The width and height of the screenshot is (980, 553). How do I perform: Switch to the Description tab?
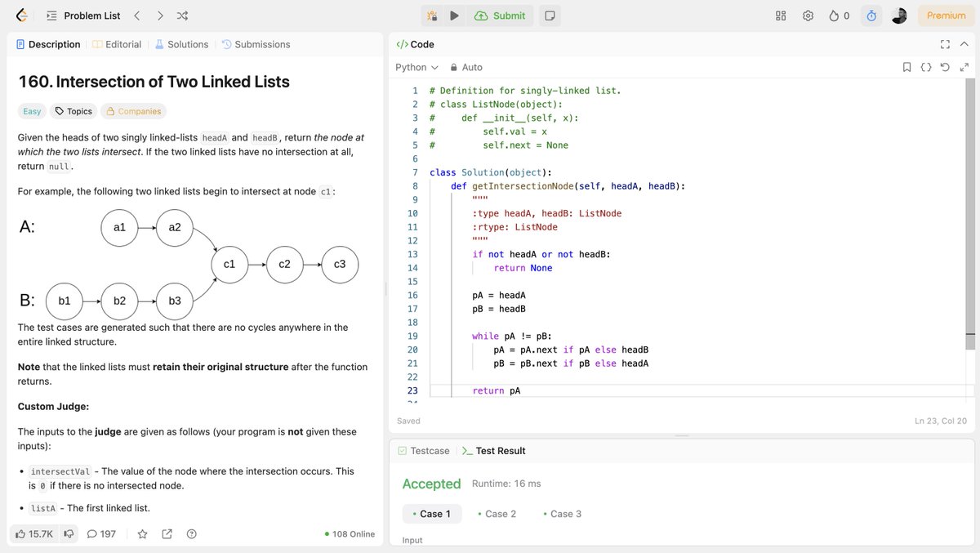click(48, 44)
